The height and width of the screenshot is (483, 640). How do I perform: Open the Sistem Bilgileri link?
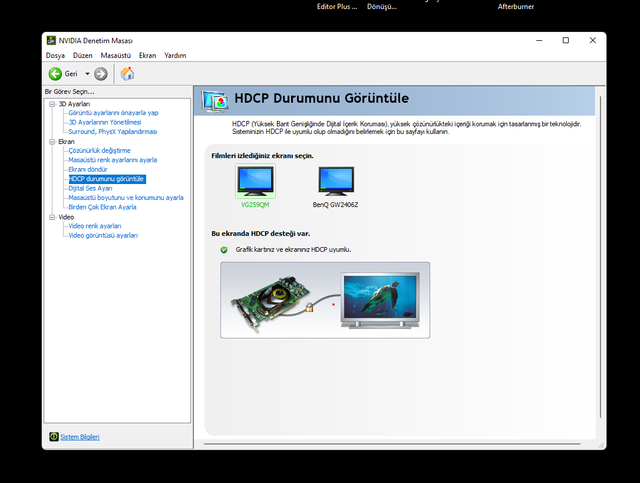[x=80, y=437]
